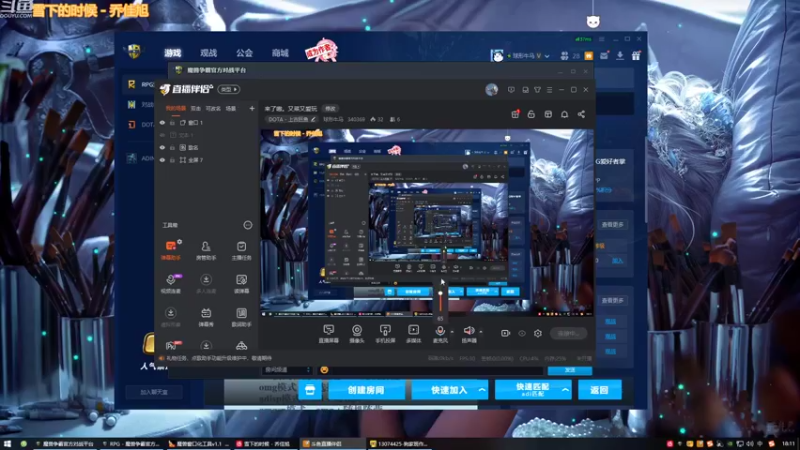The image size is (800, 450).
Task: Open Windows Start button on taskbar
Action: [x=7, y=444]
